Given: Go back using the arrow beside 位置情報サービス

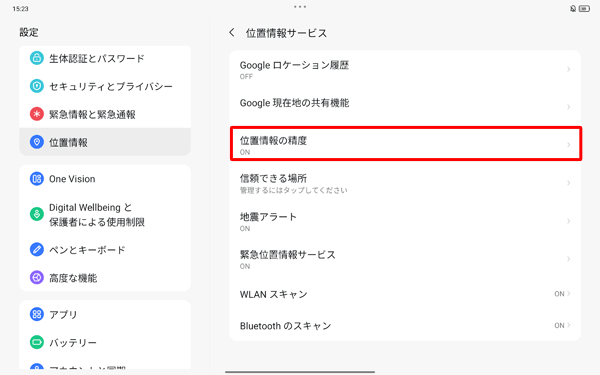Looking at the screenshot, I should click(232, 33).
